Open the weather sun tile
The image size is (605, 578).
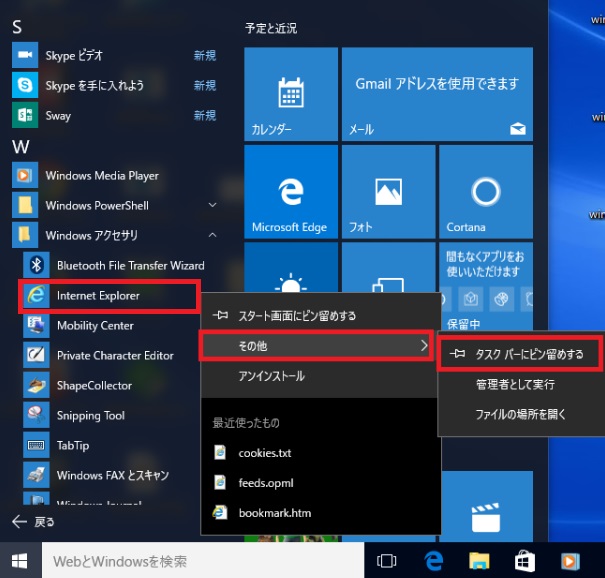tap(291, 267)
